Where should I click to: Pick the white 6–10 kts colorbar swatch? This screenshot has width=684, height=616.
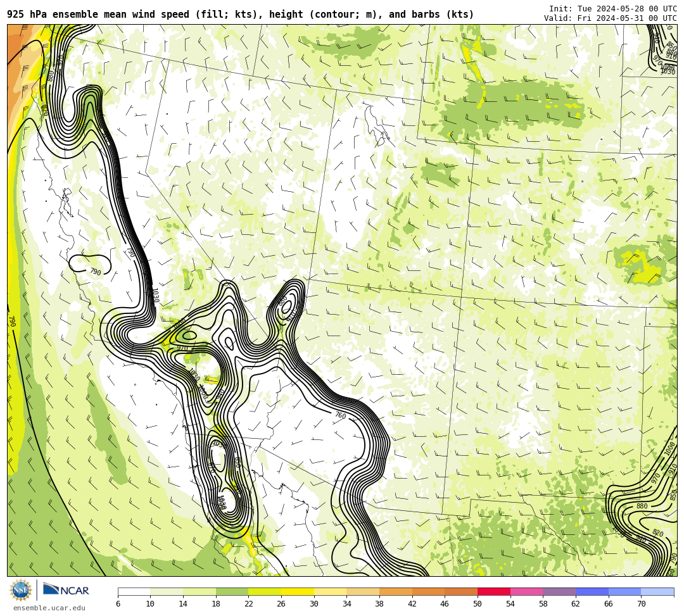click(x=134, y=591)
